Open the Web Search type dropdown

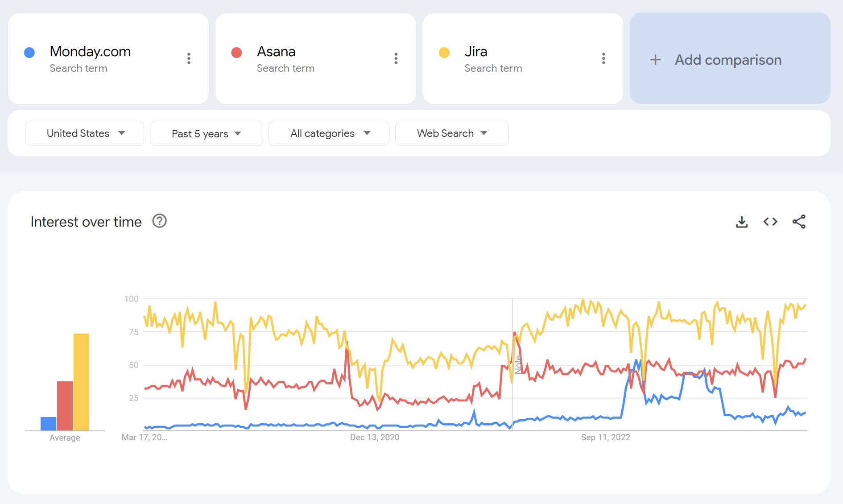click(452, 133)
